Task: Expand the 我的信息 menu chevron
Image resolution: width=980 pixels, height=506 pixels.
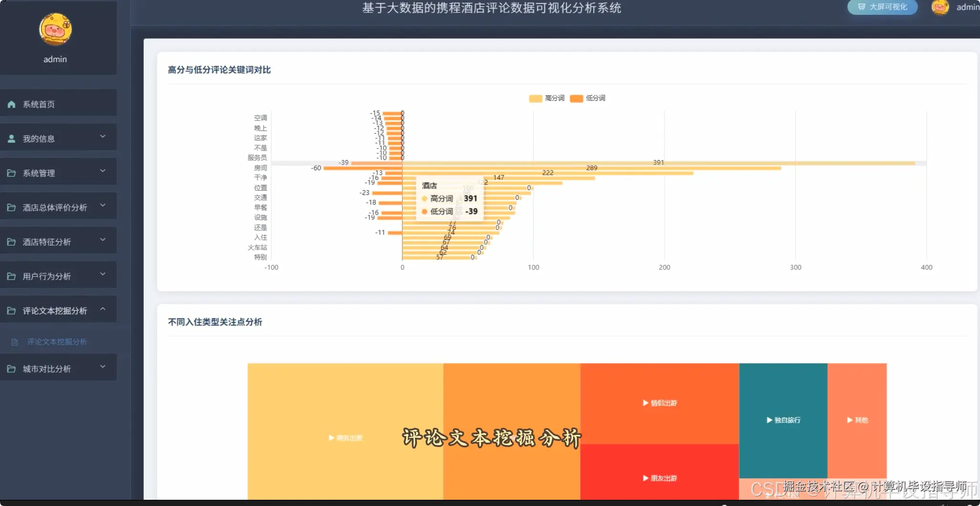Action: point(103,137)
